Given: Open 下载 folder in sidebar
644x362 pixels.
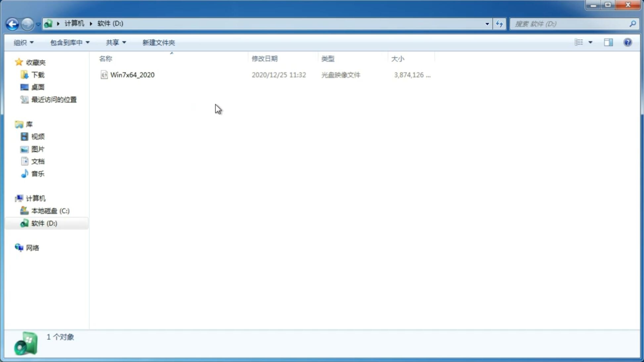Looking at the screenshot, I should pos(37,74).
